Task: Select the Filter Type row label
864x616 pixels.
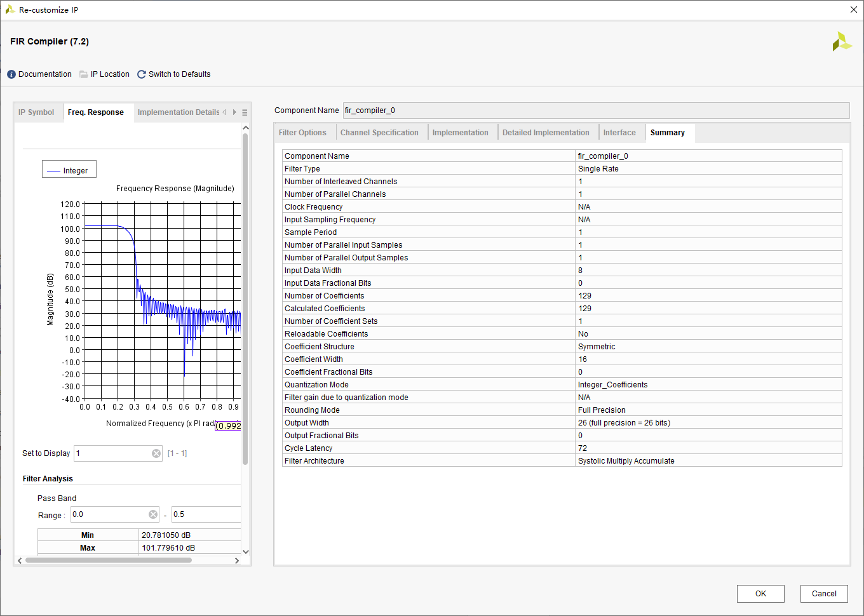Action: (x=302, y=169)
